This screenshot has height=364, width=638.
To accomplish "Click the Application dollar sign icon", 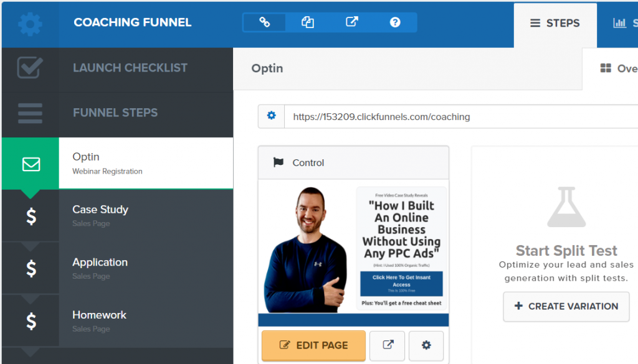I will point(31,269).
